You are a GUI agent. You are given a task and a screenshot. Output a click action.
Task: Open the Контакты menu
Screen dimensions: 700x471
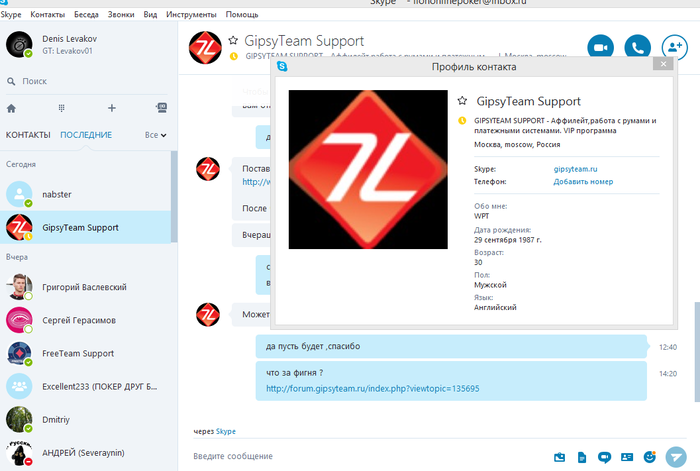[47, 14]
